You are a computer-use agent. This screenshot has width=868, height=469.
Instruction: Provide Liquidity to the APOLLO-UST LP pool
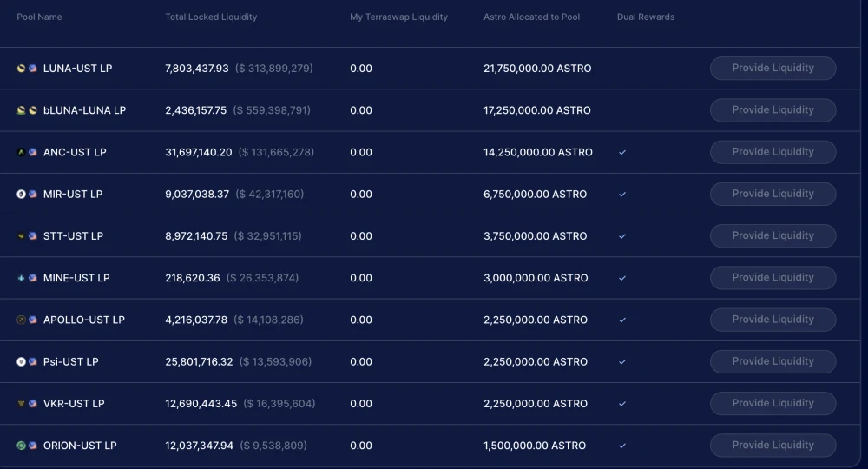773,320
